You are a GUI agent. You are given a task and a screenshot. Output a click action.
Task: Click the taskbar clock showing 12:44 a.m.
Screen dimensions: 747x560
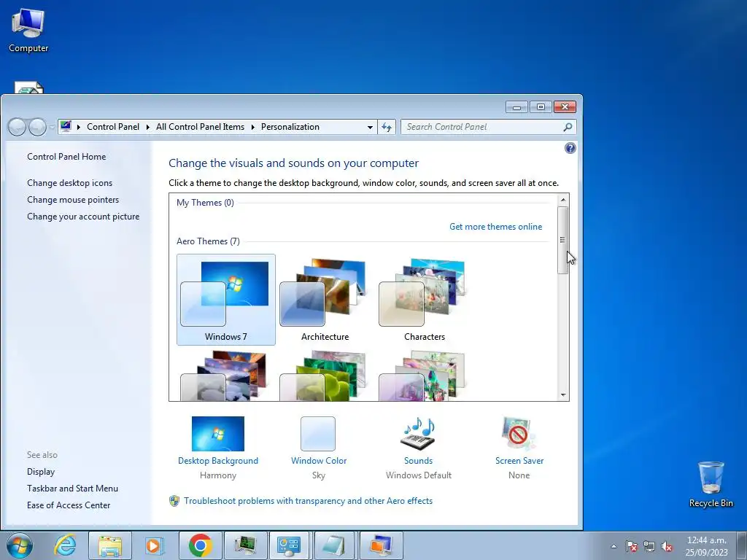[706, 546]
